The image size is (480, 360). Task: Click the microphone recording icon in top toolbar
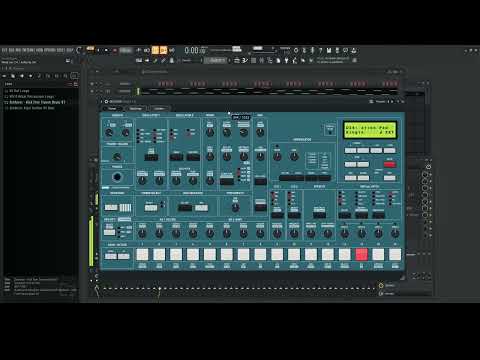tap(312, 50)
